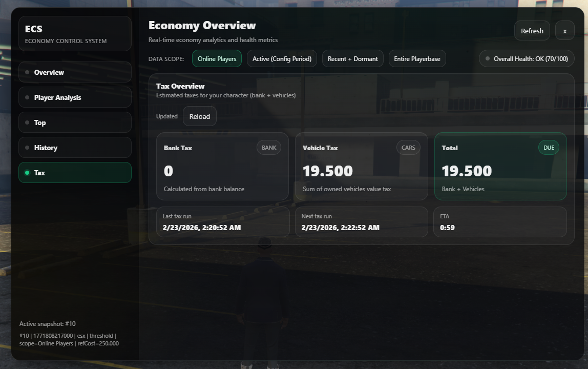
Task: Click Vehicle Tax amount under Vehicle Tax heading
Action: (328, 171)
